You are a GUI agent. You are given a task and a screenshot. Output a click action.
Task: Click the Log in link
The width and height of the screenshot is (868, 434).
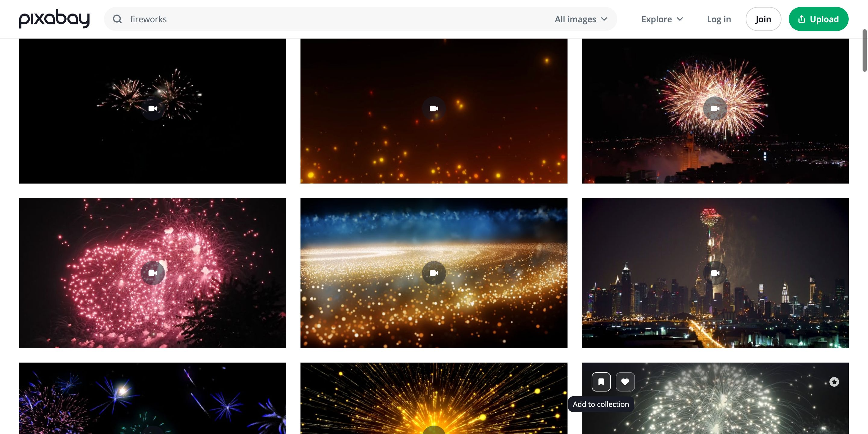coord(719,19)
